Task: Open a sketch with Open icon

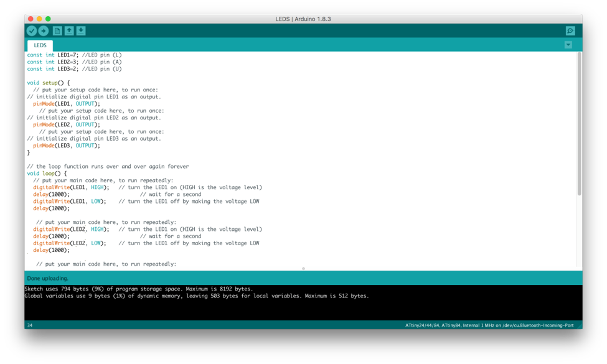Action: 69,30
